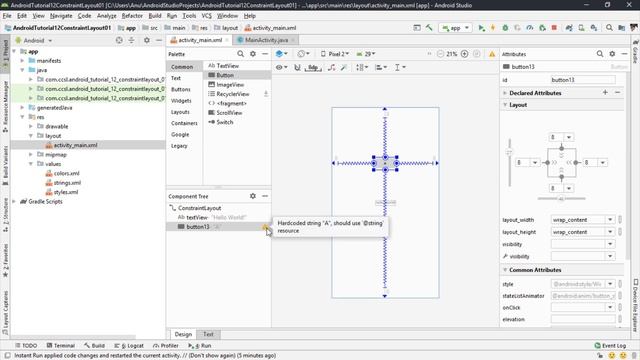Viewport: 640px width, 360px height.
Task: Toggle the Structure tool window strip button
Action: [x=5, y=215]
